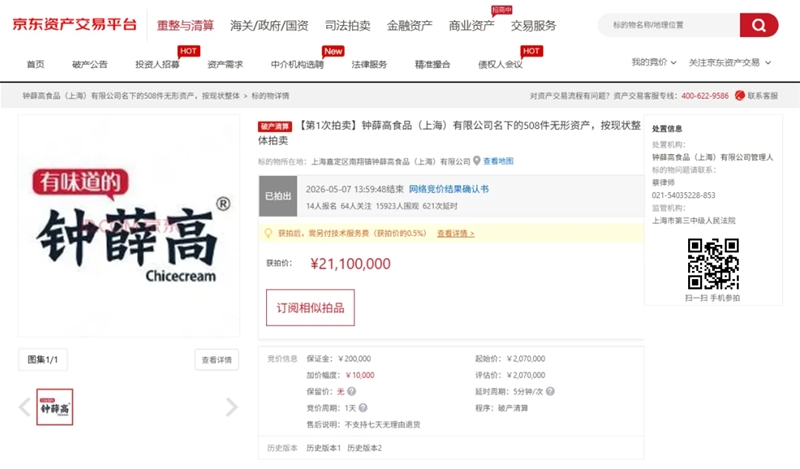This screenshot has width=800, height=469.
Task: Select the 钟薛高 thumbnail in gallery
Action: pos(55,407)
